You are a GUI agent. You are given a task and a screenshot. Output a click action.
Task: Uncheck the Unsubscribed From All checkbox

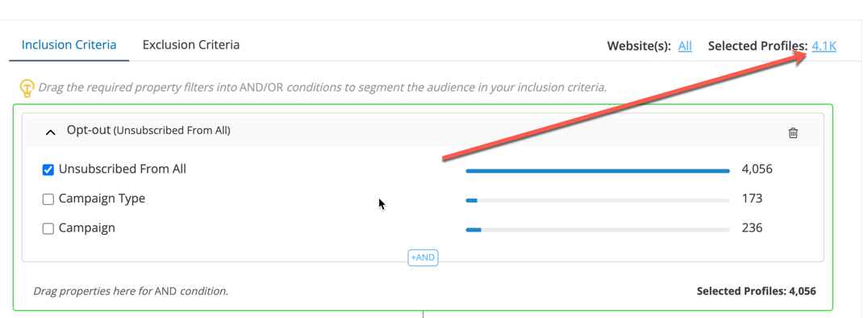coord(48,169)
